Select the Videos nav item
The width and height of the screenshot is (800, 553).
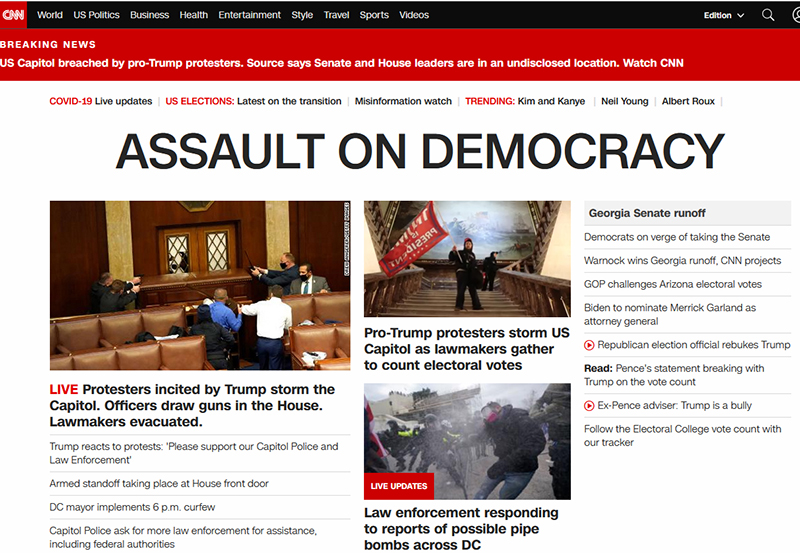pyautogui.click(x=414, y=15)
